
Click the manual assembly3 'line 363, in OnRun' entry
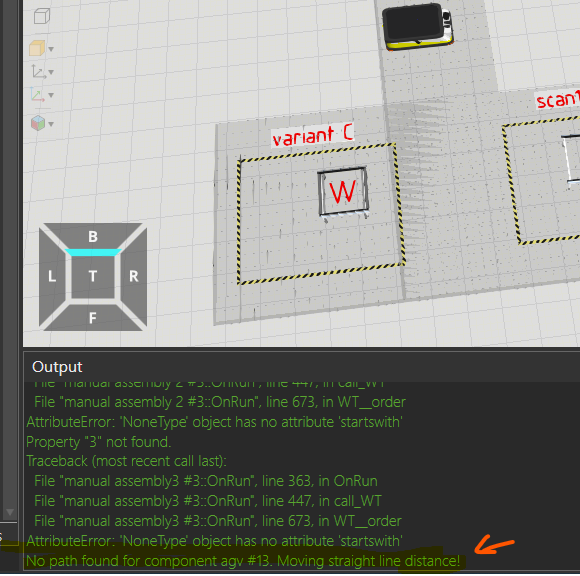click(206, 481)
